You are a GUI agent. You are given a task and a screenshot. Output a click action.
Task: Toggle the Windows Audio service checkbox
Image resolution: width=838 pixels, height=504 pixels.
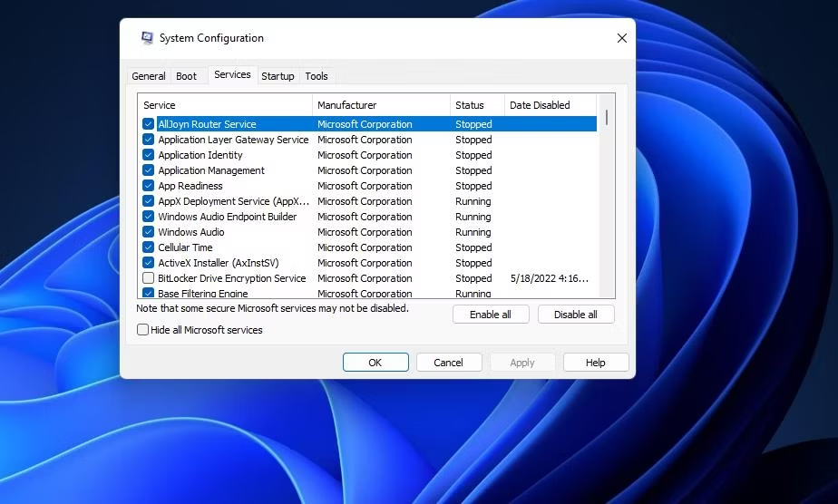tap(148, 232)
